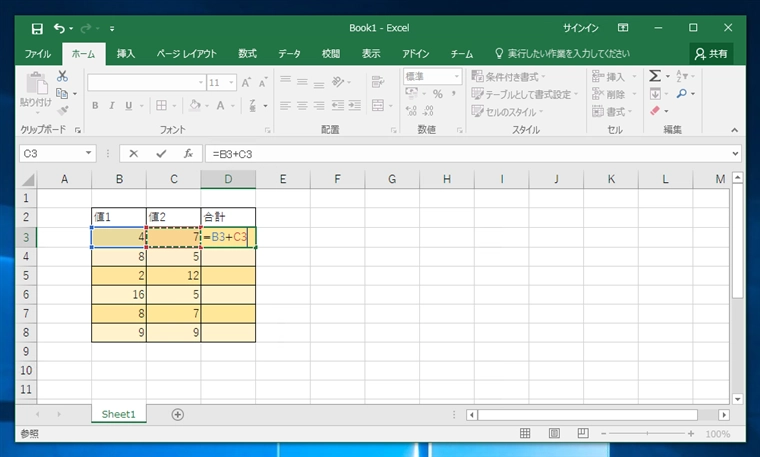Open the ファイル tab
The width and height of the screenshot is (760, 457).
[x=38, y=54]
